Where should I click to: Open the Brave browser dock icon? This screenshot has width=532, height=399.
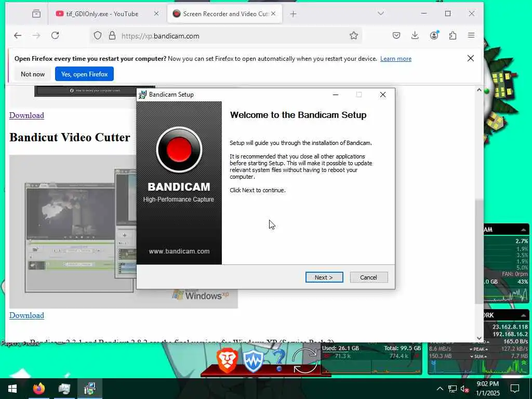(227, 360)
